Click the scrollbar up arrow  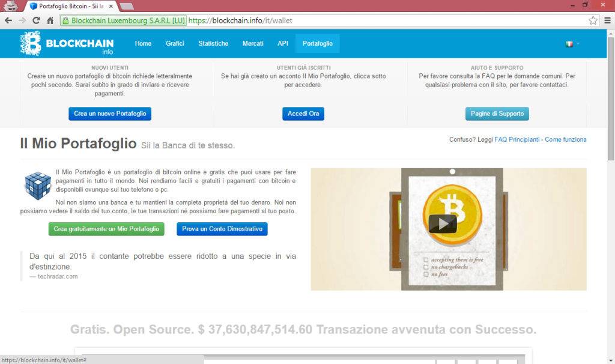click(x=611, y=34)
